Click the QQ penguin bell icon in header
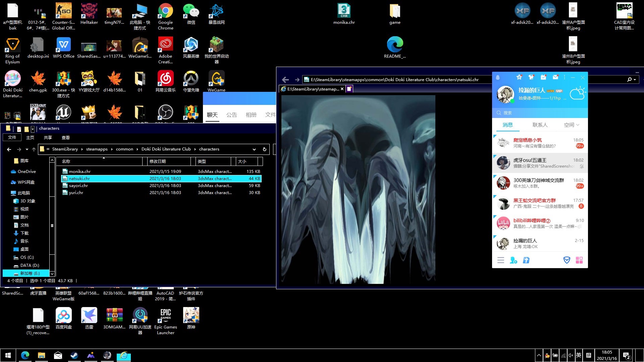Screen dimensions: 644x362 pos(498,77)
